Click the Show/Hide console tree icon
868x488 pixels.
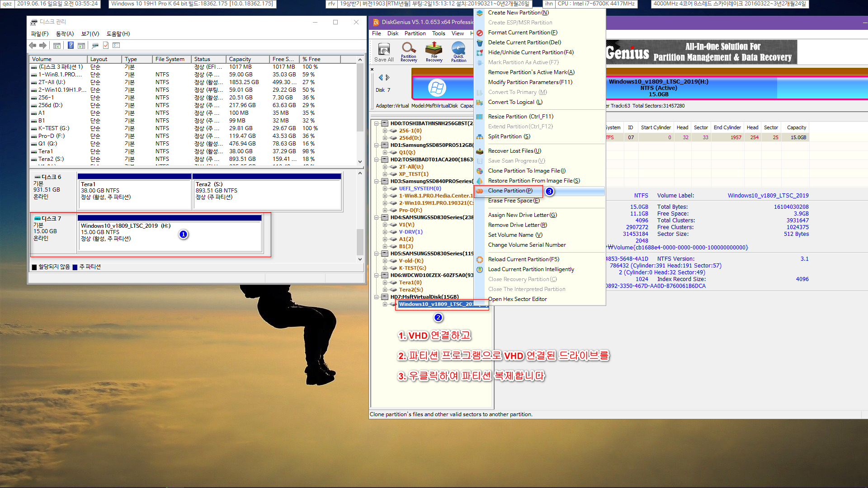point(57,45)
